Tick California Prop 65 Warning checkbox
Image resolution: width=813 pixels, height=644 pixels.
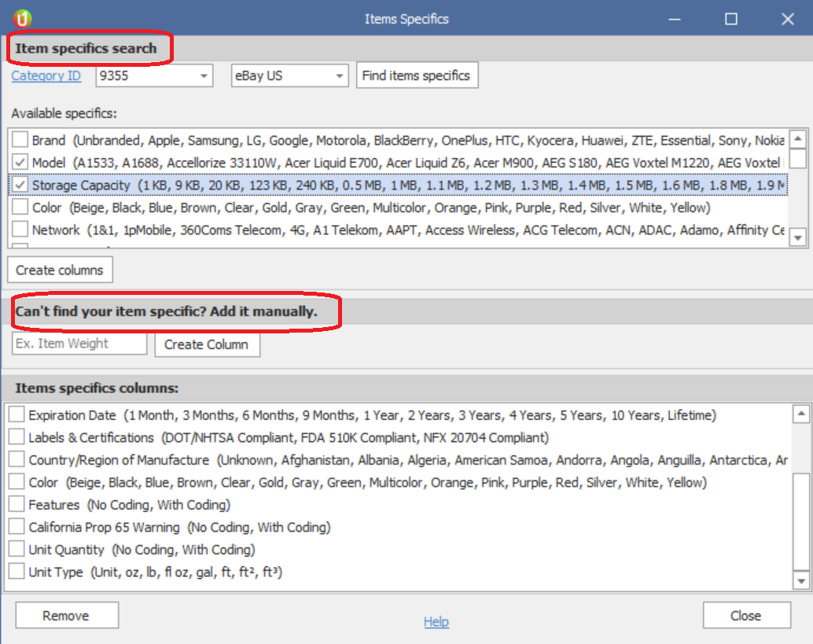pos(17,526)
